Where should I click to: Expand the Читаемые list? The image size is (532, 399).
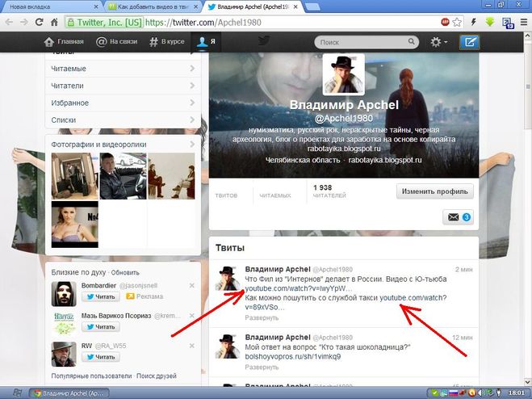(x=123, y=69)
